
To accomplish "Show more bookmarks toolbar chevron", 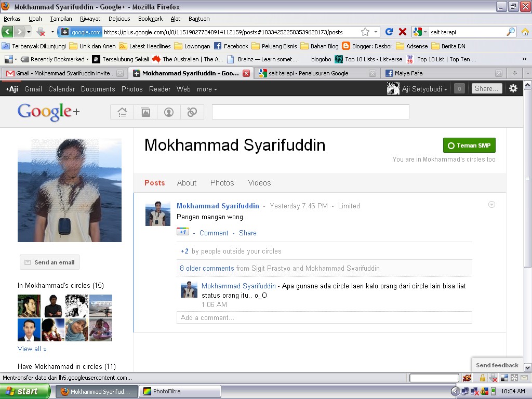I will 525,59.
